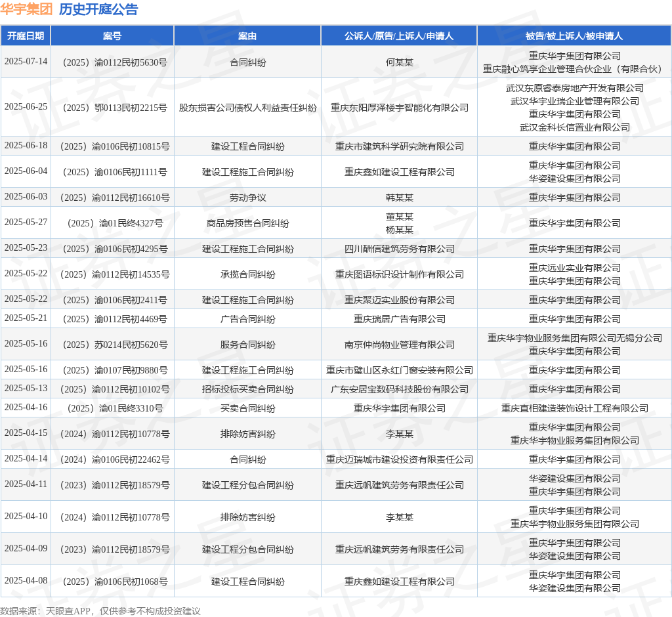The height and width of the screenshot is (617, 672).
Task: Click defendant 武汉东原睿泰房地产开发有限公司
Action: click(575, 89)
